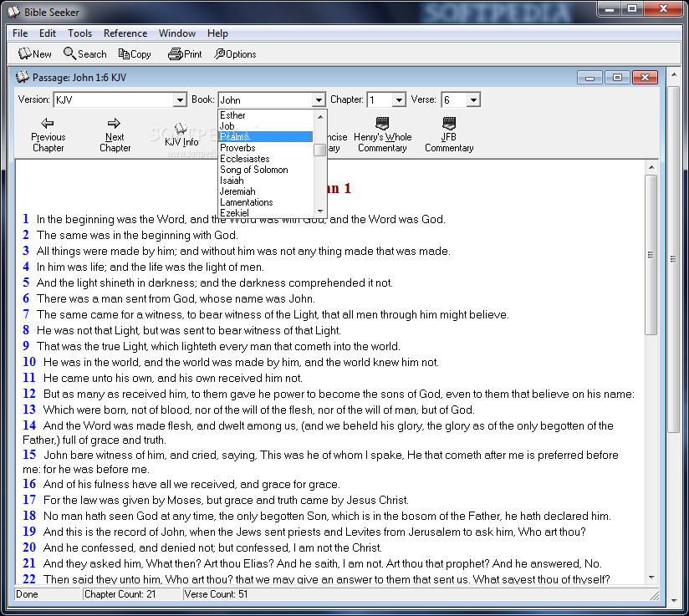Click passage text scroll up arrow
This screenshot has height=616, width=689.
651,167
